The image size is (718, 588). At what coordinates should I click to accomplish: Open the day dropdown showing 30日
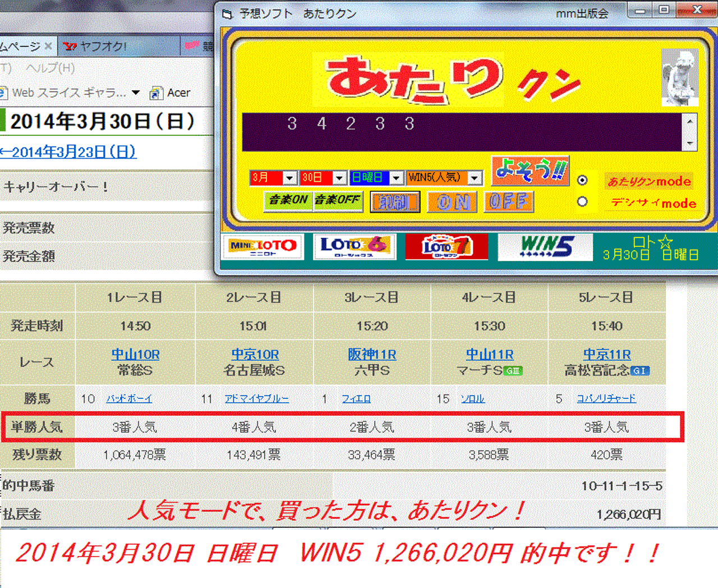tap(339, 178)
